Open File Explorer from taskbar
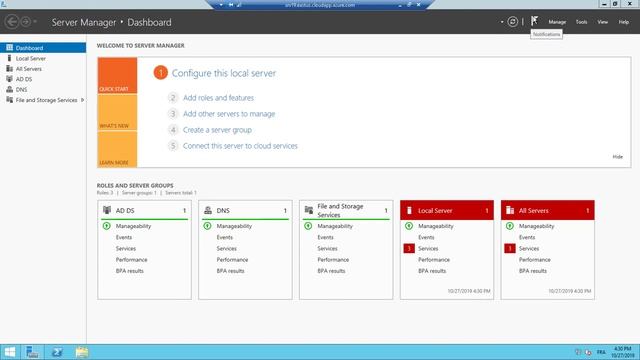 tap(82, 352)
